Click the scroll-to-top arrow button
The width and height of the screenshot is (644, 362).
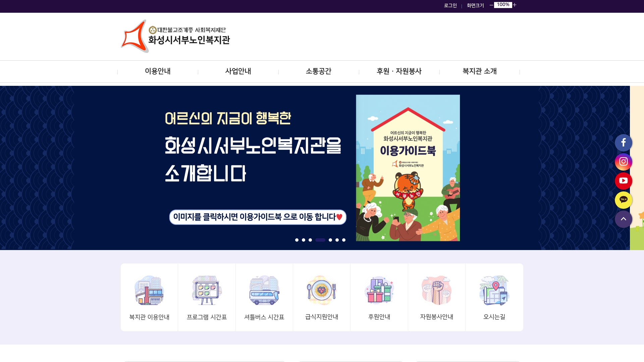[x=623, y=219]
